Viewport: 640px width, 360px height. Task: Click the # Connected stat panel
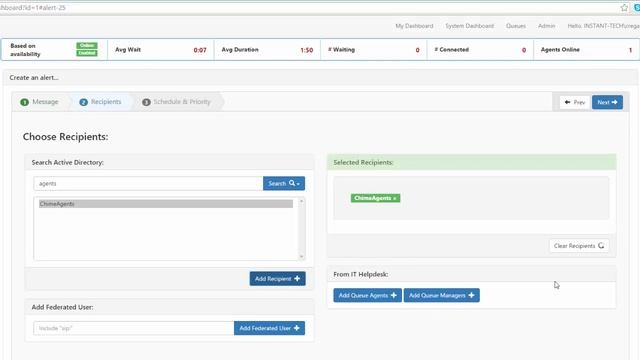coord(480,50)
